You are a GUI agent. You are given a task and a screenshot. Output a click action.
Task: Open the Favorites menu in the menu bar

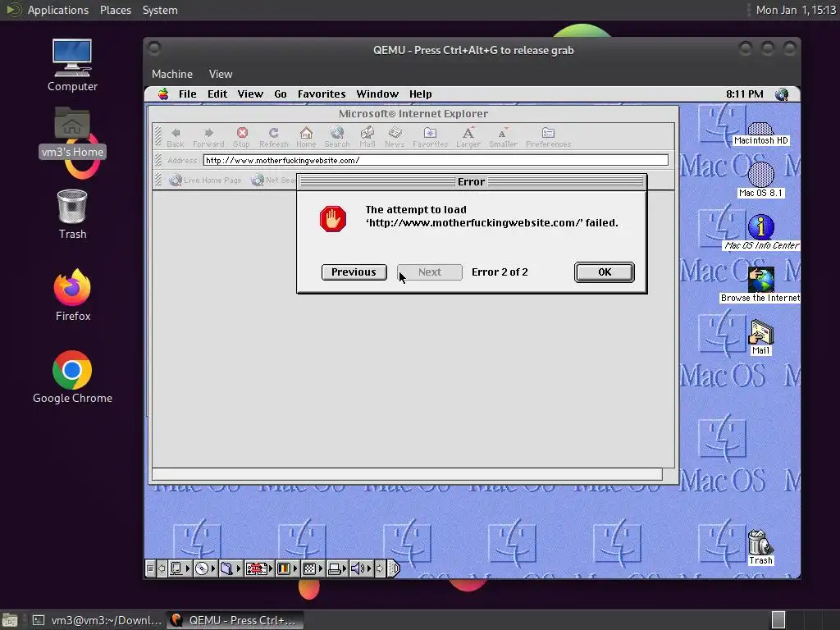pos(322,94)
